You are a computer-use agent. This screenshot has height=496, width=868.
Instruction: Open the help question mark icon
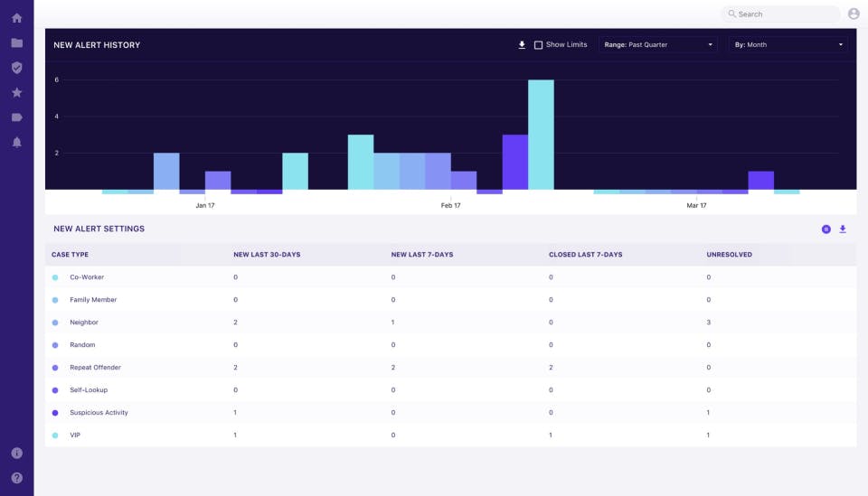click(x=16, y=478)
